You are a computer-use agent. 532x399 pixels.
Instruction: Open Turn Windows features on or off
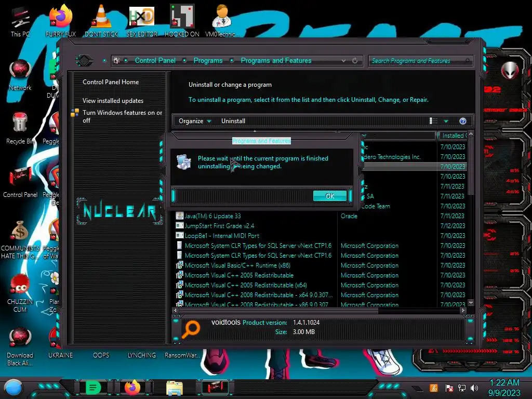coord(122,116)
